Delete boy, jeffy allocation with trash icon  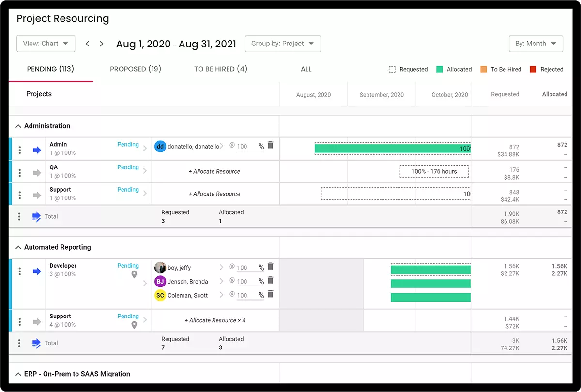[271, 267]
